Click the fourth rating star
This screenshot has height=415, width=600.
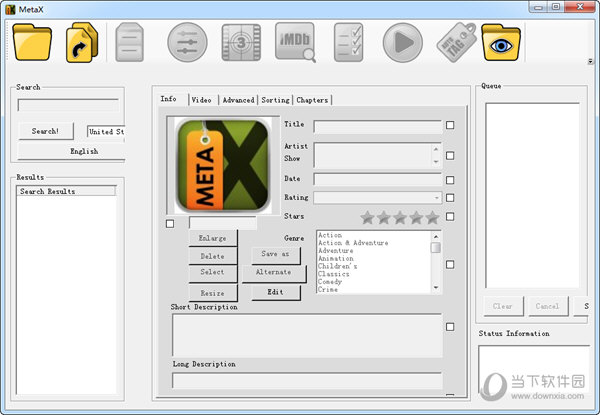416,218
